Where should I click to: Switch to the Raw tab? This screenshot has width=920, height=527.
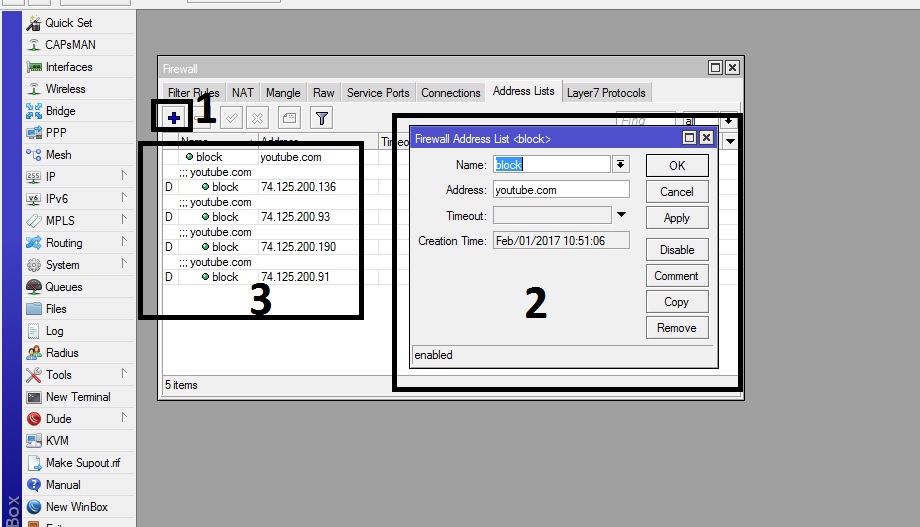point(323,93)
